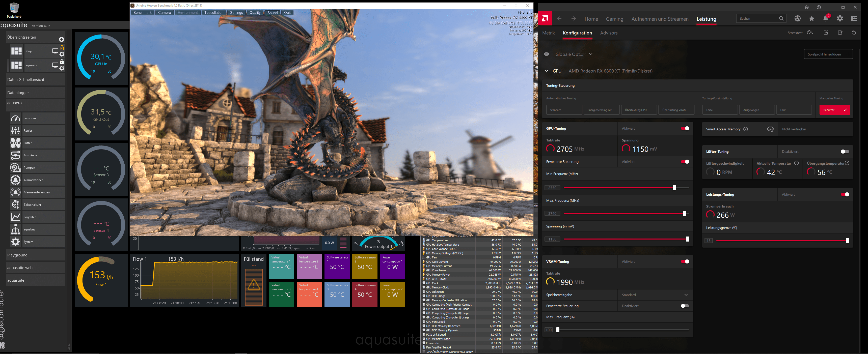The width and height of the screenshot is (868, 354).
Task: Open Lüfter fan icon in aquasuite
Action: click(15, 143)
